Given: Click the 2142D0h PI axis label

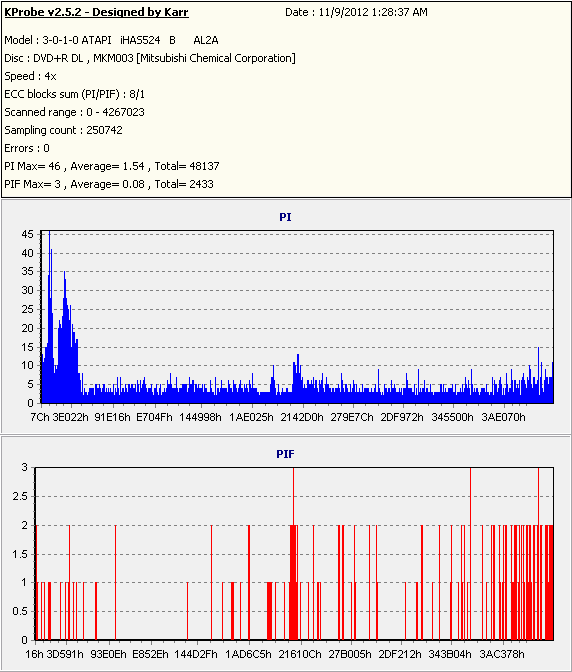Looking at the screenshot, I should point(302,417).
